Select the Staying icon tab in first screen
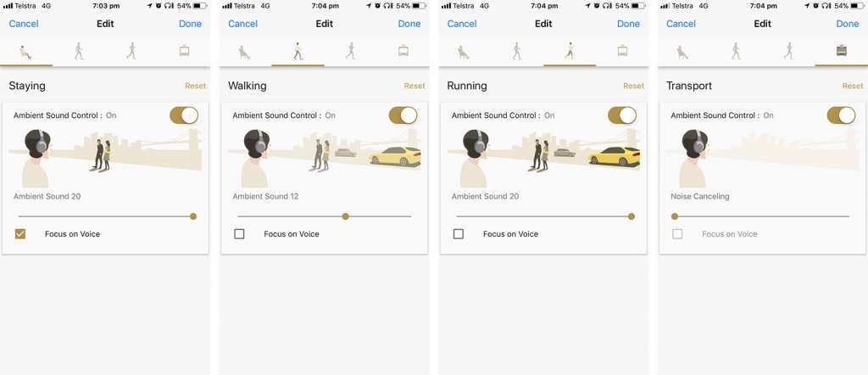This screenshot has width=868, height=375. pos(26,52)
